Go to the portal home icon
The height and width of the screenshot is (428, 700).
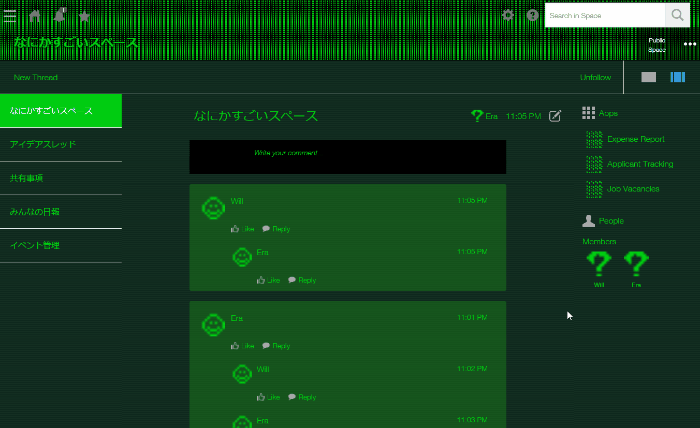coord(35,16)
